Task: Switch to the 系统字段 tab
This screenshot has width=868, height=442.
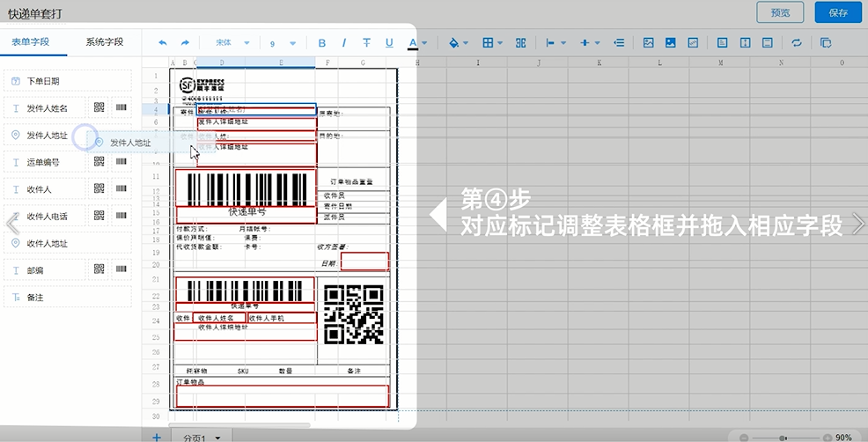Action: coord(104,41)
